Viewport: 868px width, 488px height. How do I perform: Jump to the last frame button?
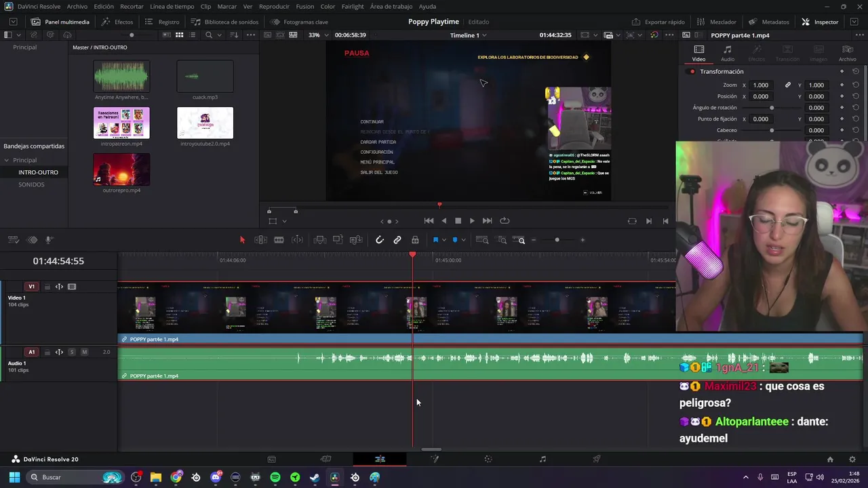click(x=487, y=221)
